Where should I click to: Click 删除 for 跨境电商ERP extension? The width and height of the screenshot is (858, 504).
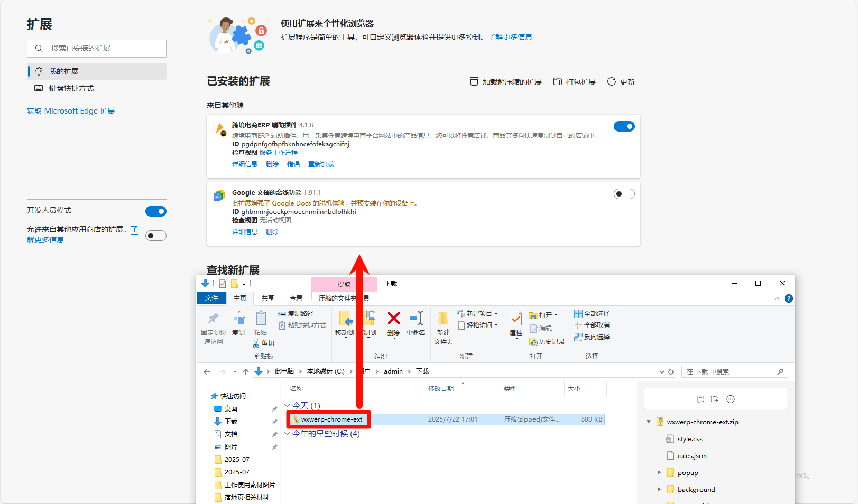pos(272,164)
